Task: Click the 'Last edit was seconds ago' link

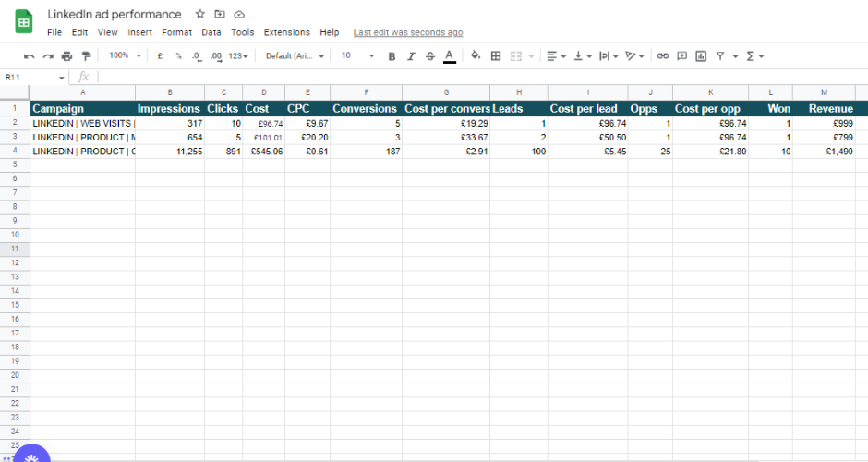Action: click(408, 32)
